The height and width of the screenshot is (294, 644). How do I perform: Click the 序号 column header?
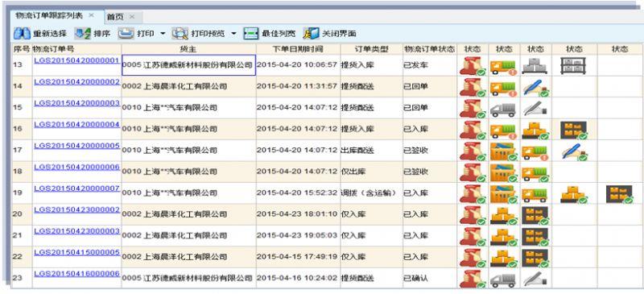click(x=22, y=49)
